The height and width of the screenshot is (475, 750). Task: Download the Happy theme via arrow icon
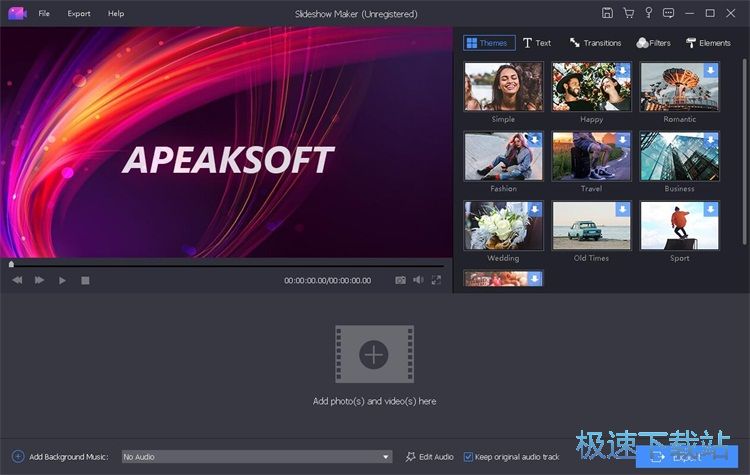click(623, 70)
